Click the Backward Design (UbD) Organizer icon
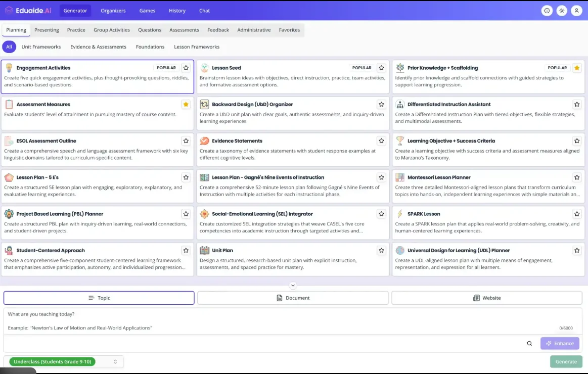This screenshot has width=588, height=374. (x=204, y=104)
